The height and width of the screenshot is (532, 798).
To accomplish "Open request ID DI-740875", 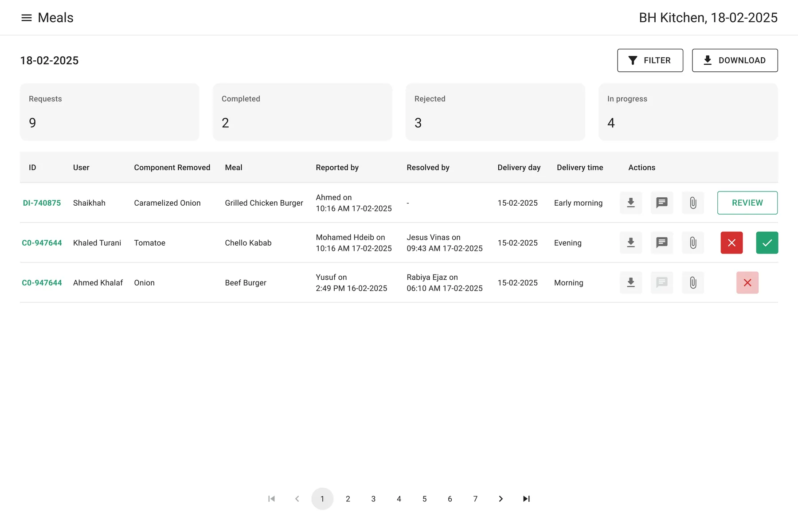I will (42, 203).
